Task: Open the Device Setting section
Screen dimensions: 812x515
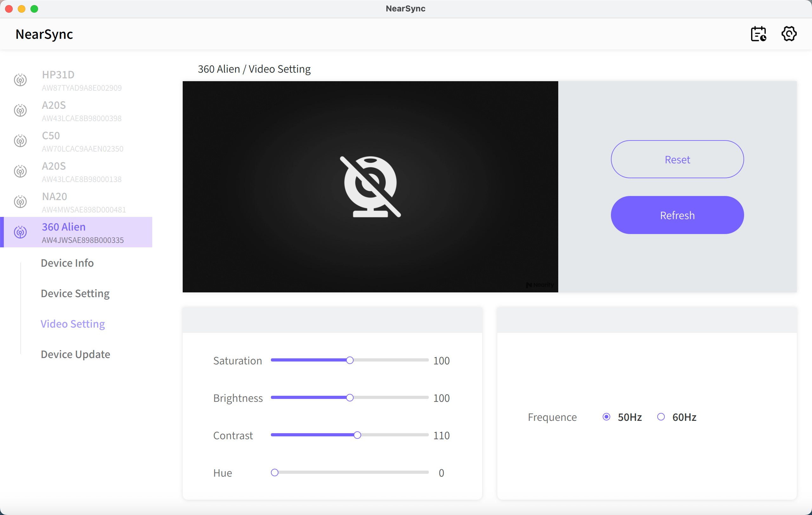Action: (x=75, y=293)
